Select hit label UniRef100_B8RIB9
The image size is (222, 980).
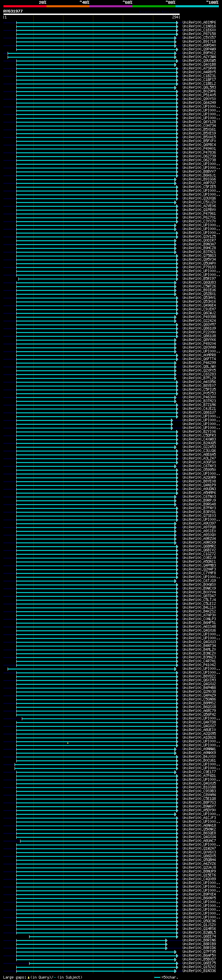click(199, 943)
